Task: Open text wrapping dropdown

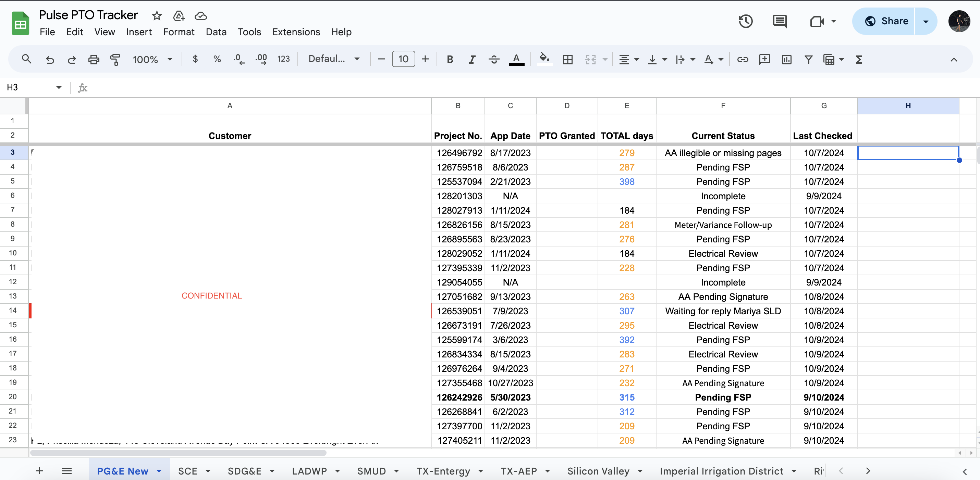Action: point(686,59)
